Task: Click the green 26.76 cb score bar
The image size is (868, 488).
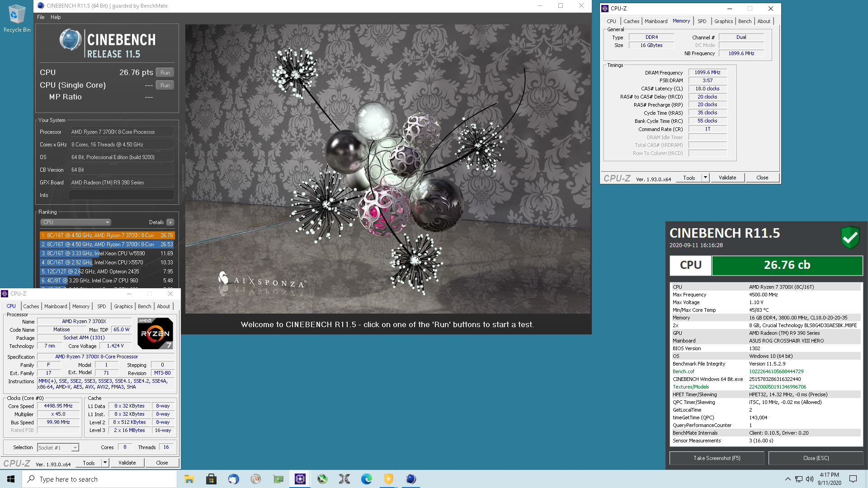Action: pyautogui.click(x=787, y=265)
